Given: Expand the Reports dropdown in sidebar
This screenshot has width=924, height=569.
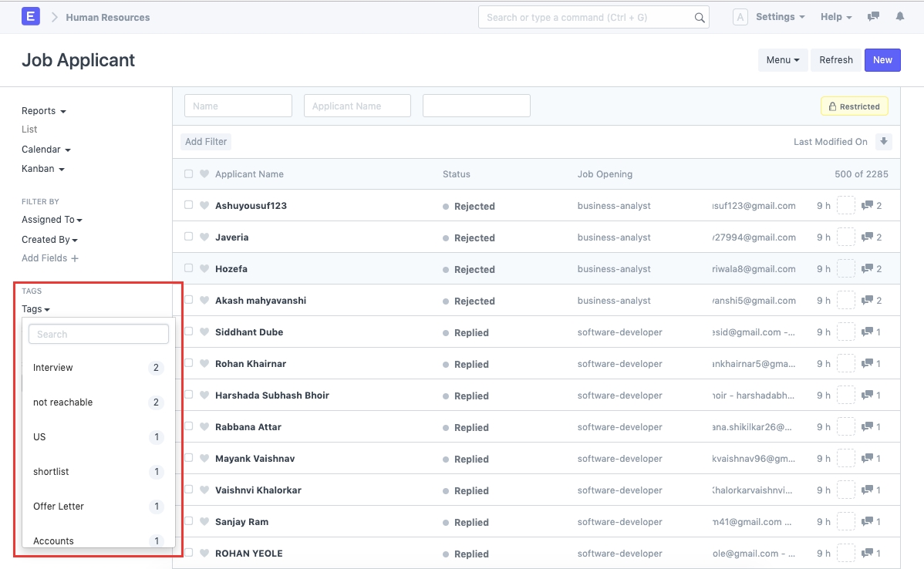Looking at the screenshot, I should click(43, 111).
